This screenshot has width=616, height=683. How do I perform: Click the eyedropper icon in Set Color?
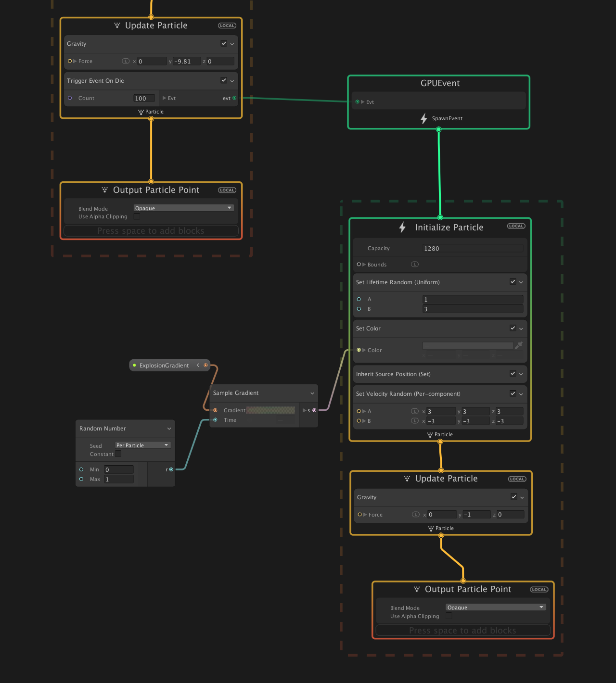point(518,345)
